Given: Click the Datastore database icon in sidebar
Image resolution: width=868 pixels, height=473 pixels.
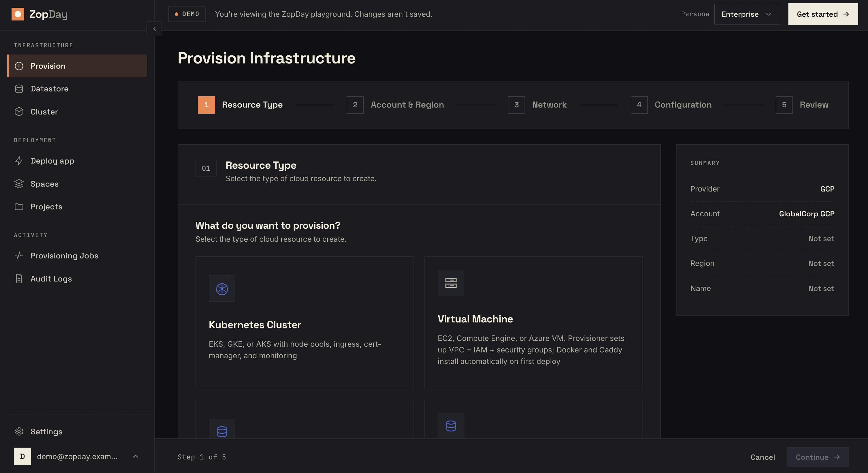Looking at the screenshot, I should [19, 89].
